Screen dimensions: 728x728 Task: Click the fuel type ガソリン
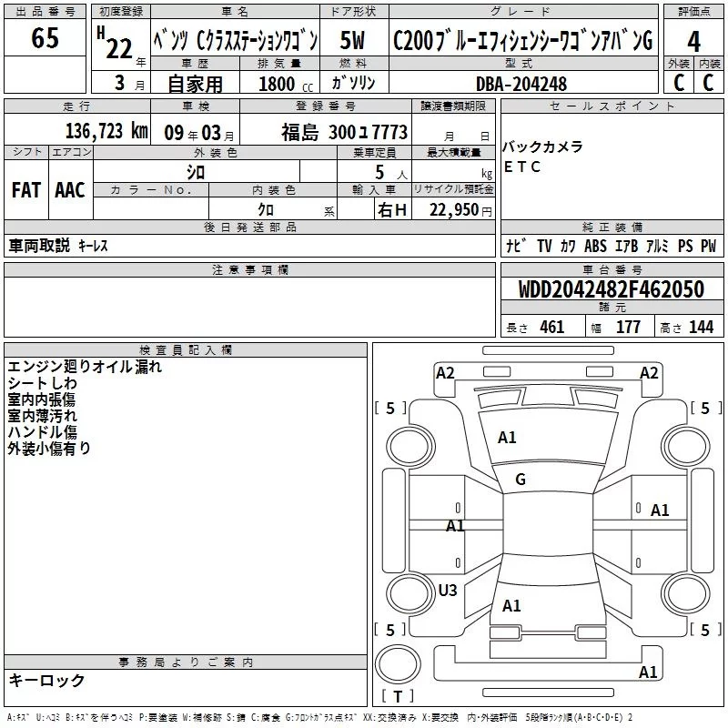point(353,83)
